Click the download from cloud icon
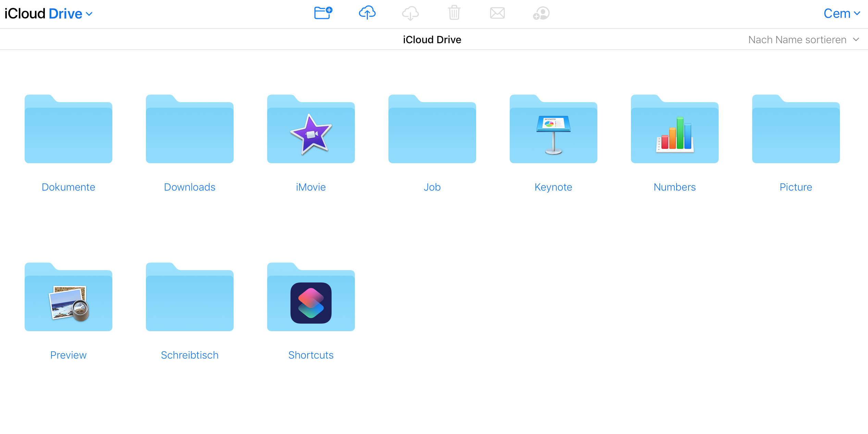Viewport: 868px width, 434px height. click(x=410, y=13)
